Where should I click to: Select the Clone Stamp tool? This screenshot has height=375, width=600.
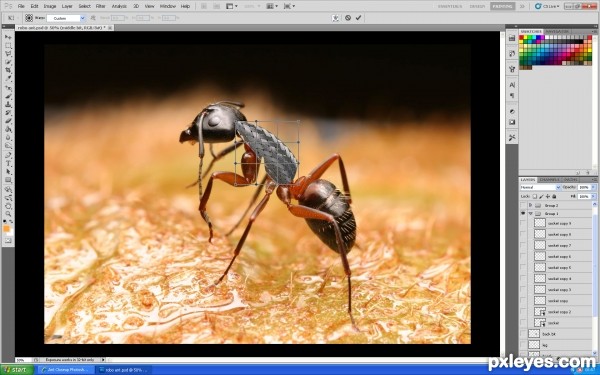[x=8, y=104]
